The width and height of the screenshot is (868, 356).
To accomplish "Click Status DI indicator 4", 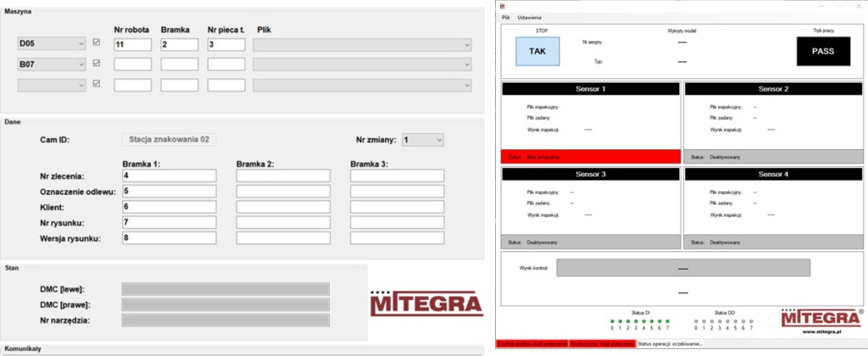I will 644,321.
